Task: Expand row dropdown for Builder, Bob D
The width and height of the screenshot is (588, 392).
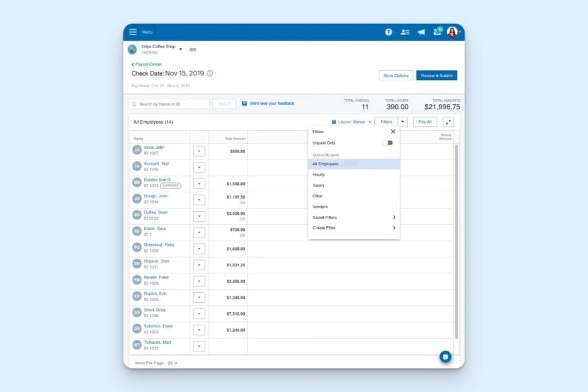Action: tap(199, 184)
